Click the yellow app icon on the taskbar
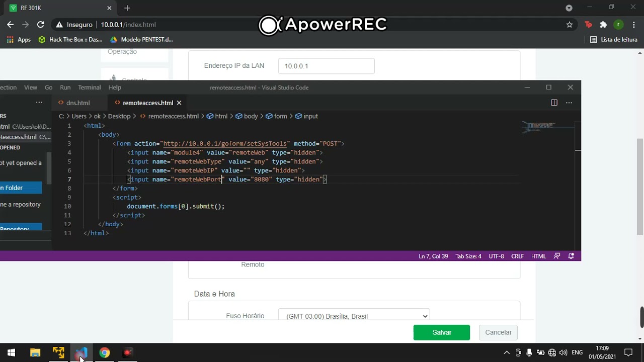Screen dimensions: 644x362 [58, 352]
